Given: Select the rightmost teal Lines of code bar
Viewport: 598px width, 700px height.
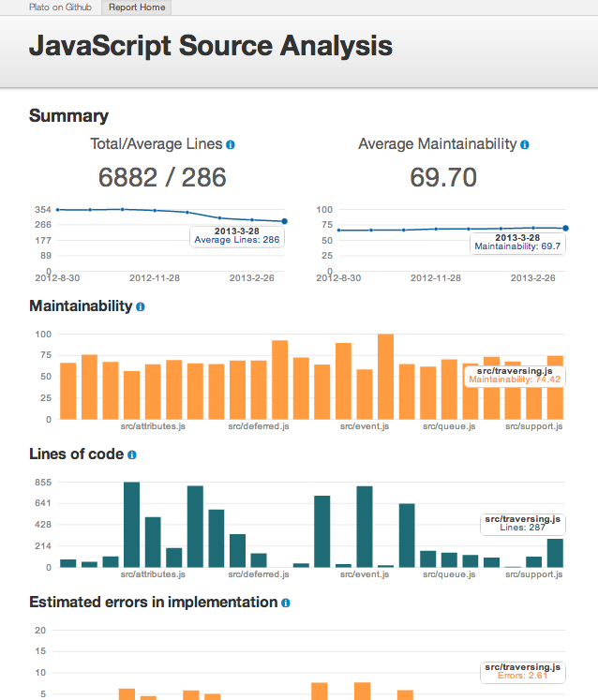Looking at the screenshot, I should pos(555,553).
